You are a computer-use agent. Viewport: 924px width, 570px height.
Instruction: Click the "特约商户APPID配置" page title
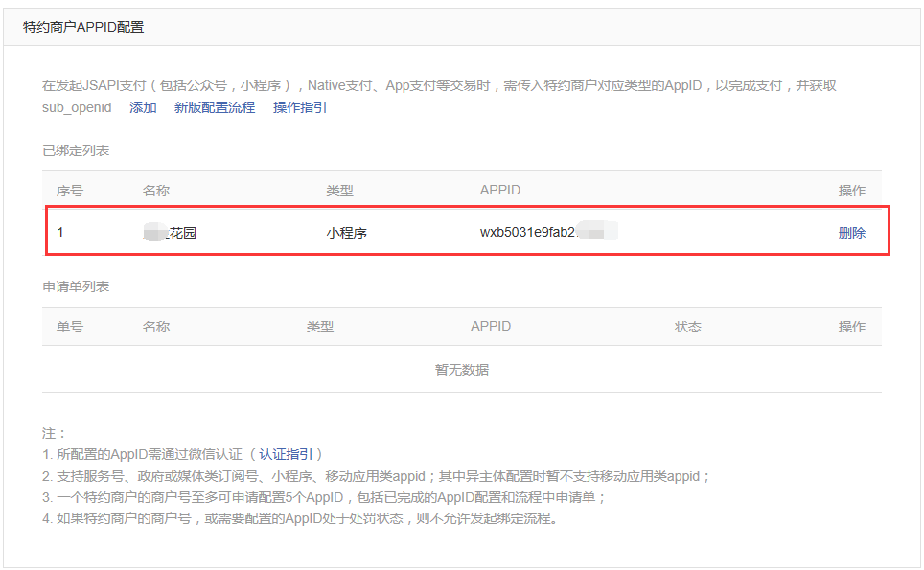(83, 27)
